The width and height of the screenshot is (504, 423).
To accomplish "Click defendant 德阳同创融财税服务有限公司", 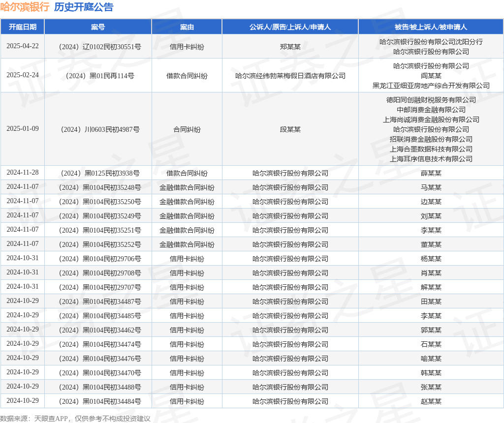I will tap(431, 100).
